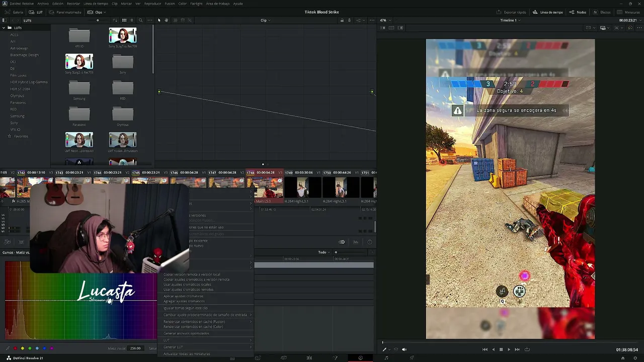This screenshot has height=362, width=644.
Task: Open the Favoritos LUT category
Action: point(21,136)
